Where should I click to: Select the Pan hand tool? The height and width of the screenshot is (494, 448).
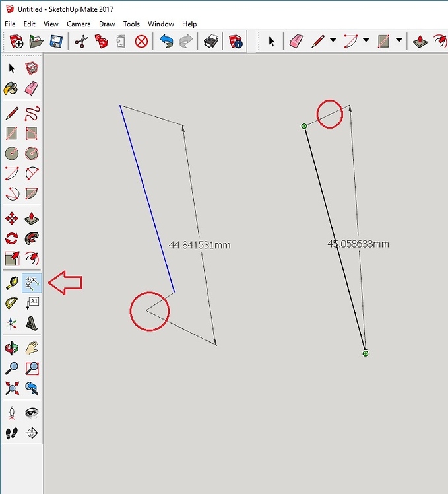point(32,348)
